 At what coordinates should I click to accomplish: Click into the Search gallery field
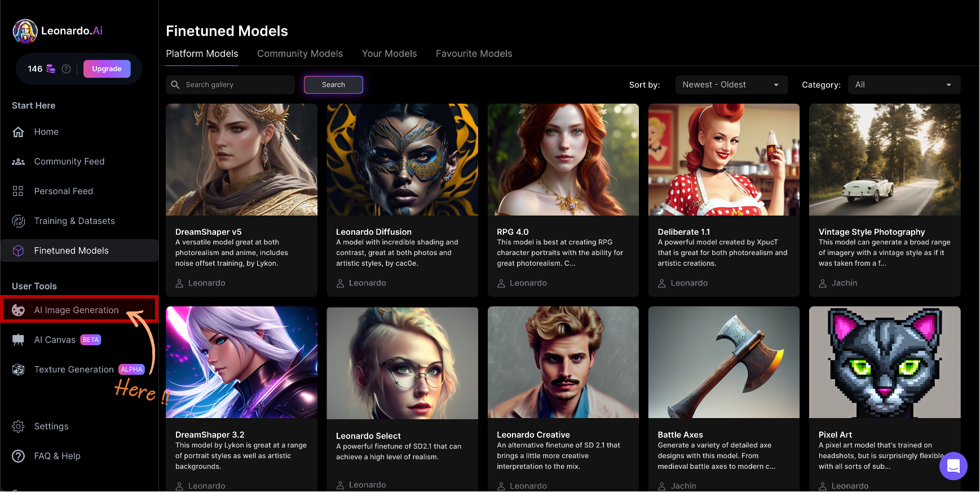(x=230, y=85)
